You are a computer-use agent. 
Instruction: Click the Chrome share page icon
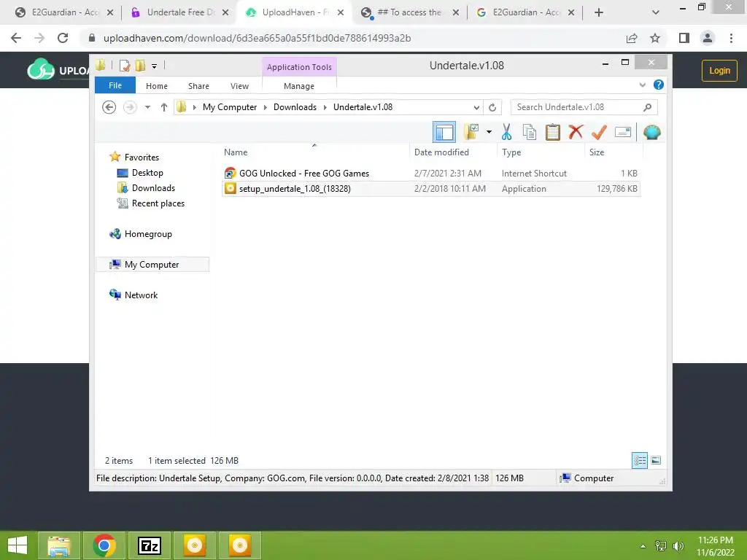[x=632, y=38]
